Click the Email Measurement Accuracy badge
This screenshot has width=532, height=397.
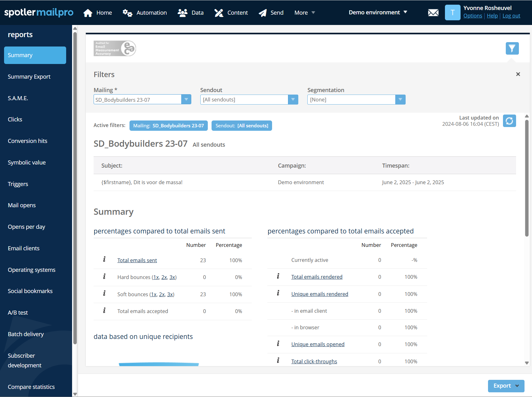pos(115,48)
